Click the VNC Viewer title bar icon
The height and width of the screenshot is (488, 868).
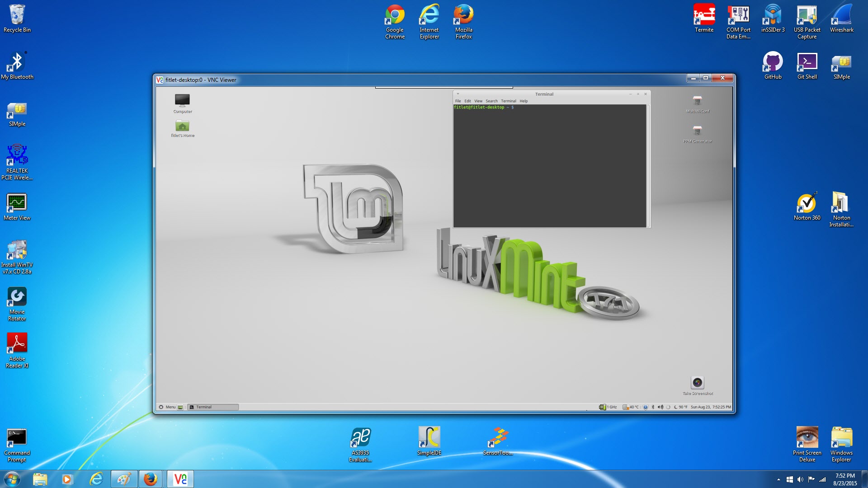tap(160, 80)
